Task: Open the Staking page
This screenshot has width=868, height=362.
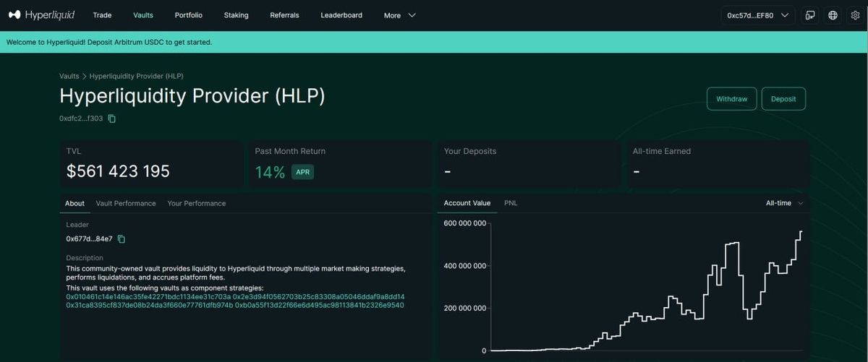Action: [x=236, y=15]
